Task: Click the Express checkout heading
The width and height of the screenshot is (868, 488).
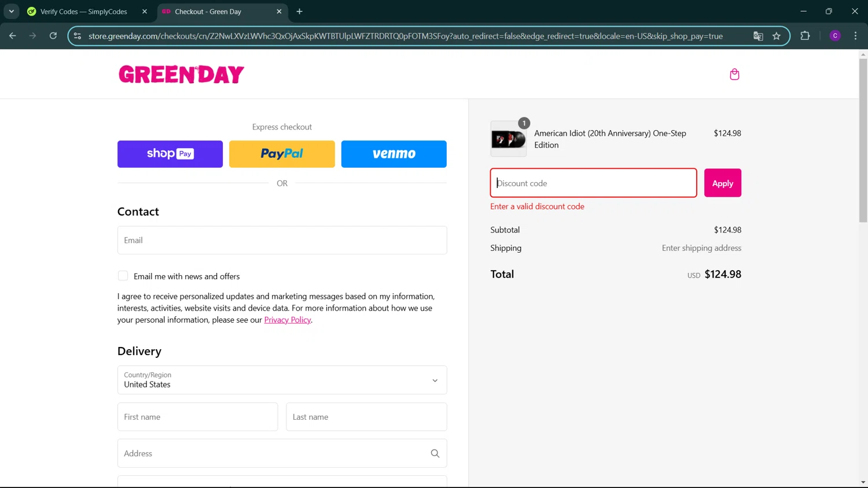Action: point(282,127)
